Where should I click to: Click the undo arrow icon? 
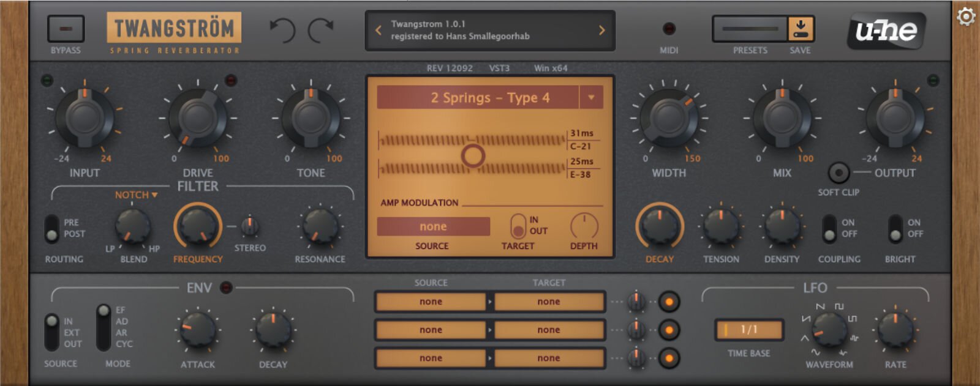282,29
